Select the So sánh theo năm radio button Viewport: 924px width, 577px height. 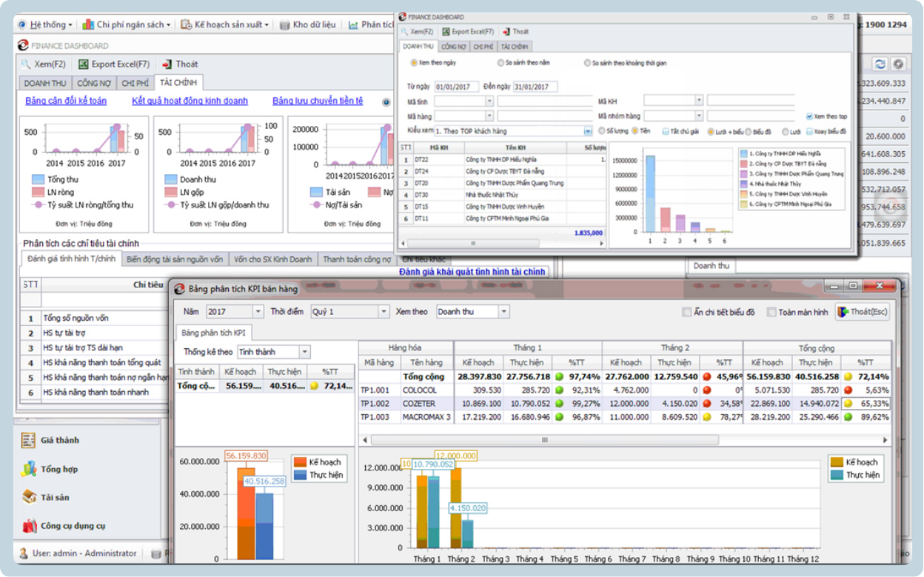click(x=500, y=63)
